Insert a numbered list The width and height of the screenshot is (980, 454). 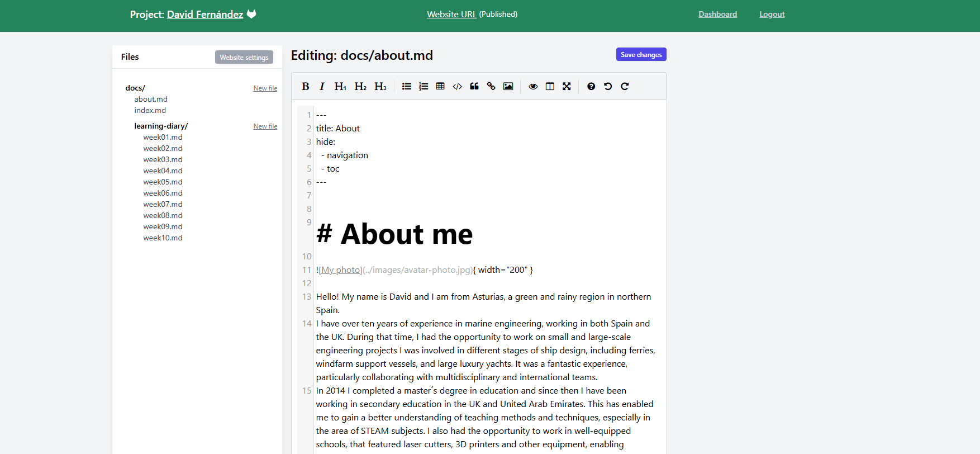pyautogui.click(x=424, y=86)
